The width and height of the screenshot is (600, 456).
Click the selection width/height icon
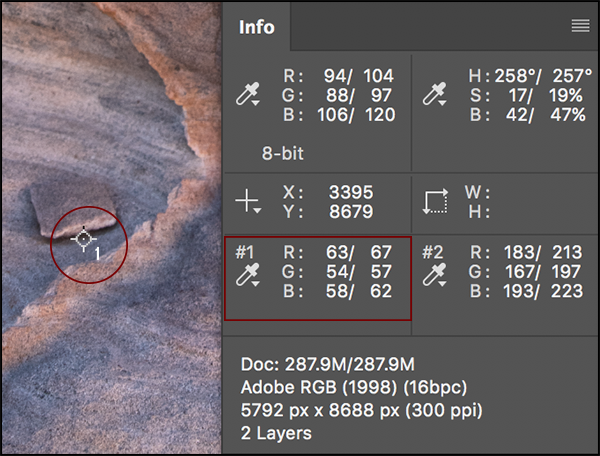(435, 201)
